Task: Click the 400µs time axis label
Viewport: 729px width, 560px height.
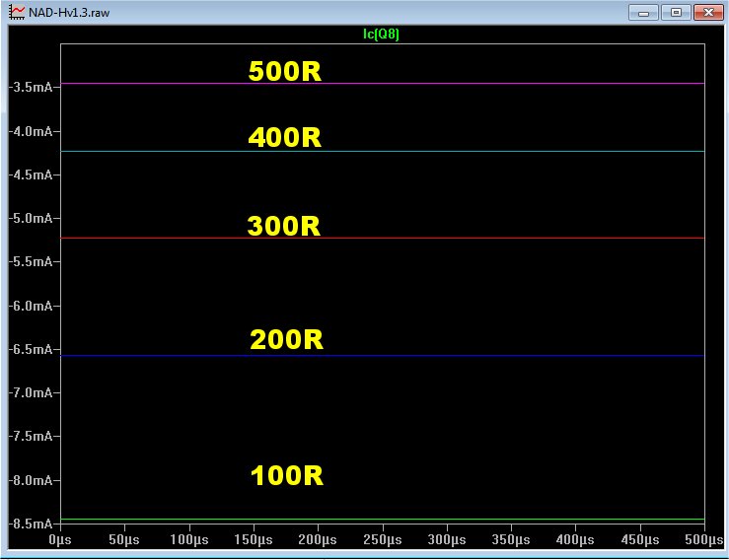Action: tap(575, 540)
